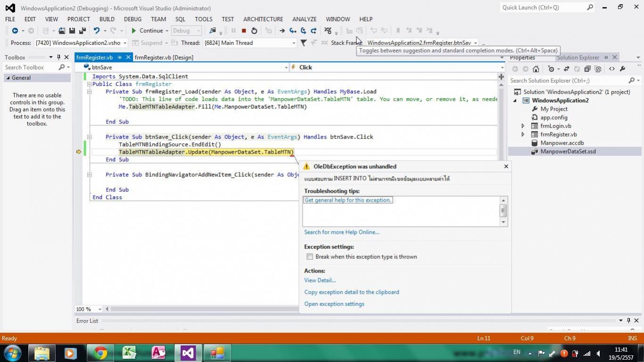This screenshot has width=644, height=362.
Task: Open the Process dropdown
Action: pyautogui.click(x=124, y=43)
